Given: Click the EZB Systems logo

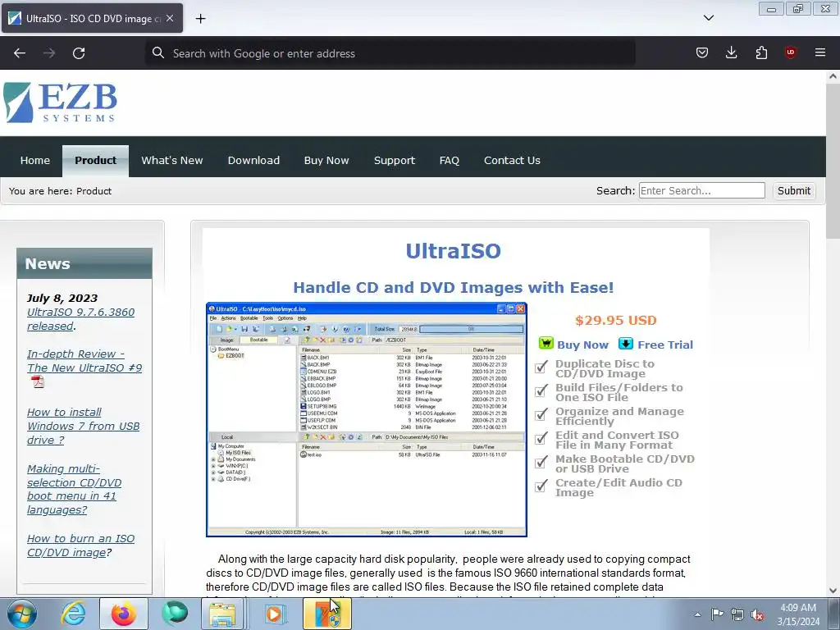Looking at the screenshot, I should pyautogui.click(x=60, y=103).
